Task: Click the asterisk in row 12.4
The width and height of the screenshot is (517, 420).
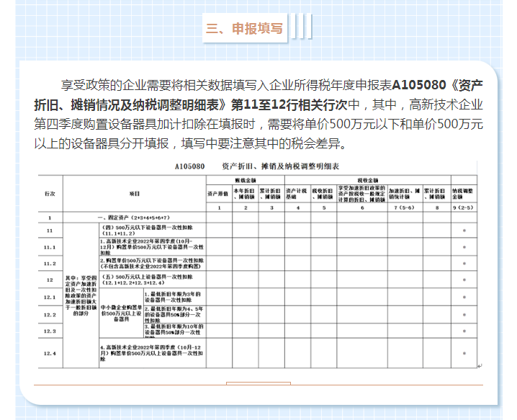Action: (464, 353)
